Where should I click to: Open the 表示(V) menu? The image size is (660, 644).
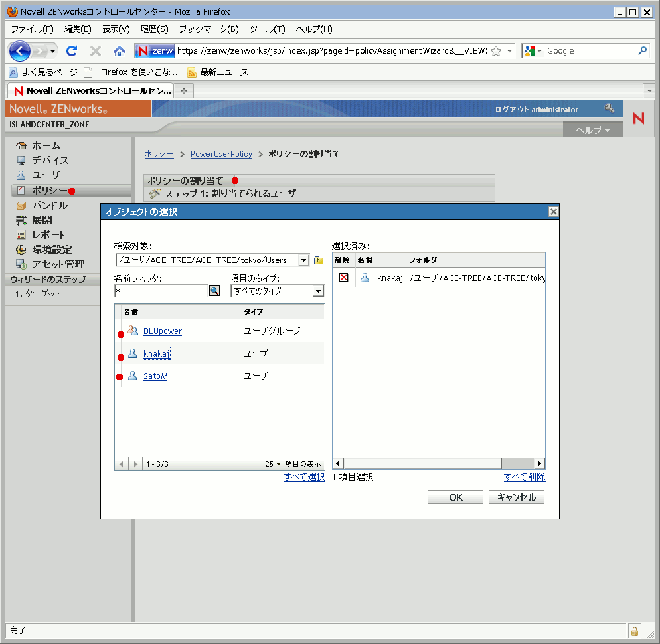click(116, 29)
